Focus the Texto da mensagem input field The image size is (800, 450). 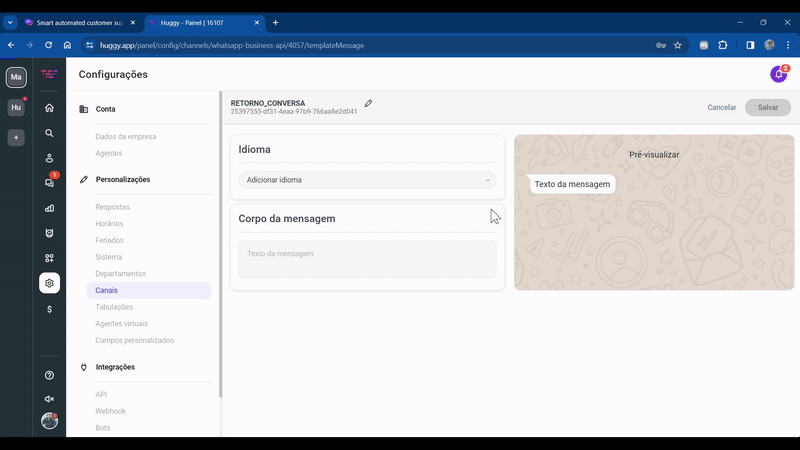tap(367, 259)
